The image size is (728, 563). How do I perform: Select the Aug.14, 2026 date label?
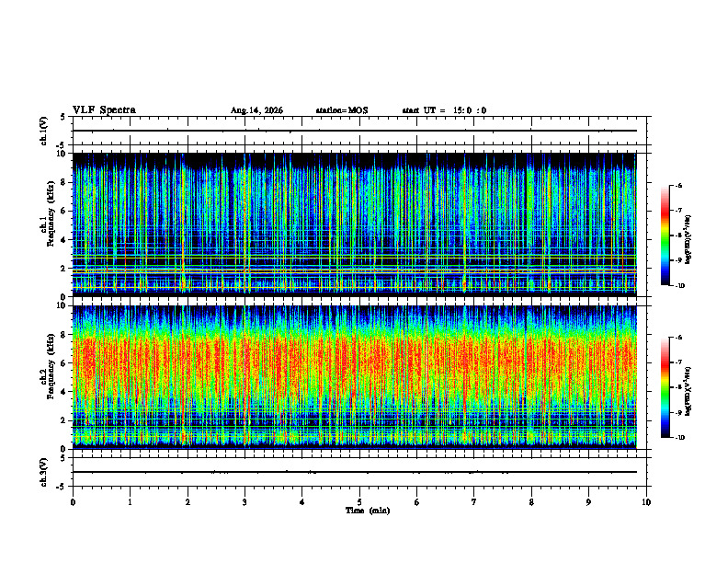tap(256, 110)
